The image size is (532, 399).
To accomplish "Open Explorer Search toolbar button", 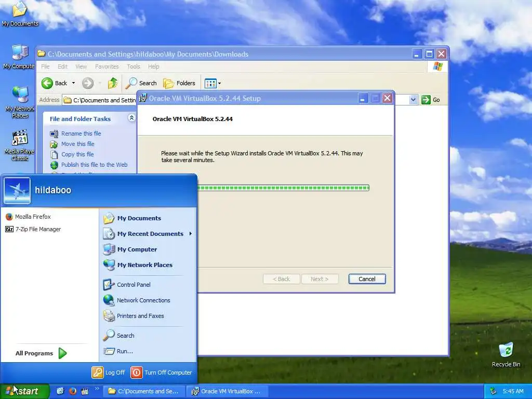I will [x=141, y=83].
